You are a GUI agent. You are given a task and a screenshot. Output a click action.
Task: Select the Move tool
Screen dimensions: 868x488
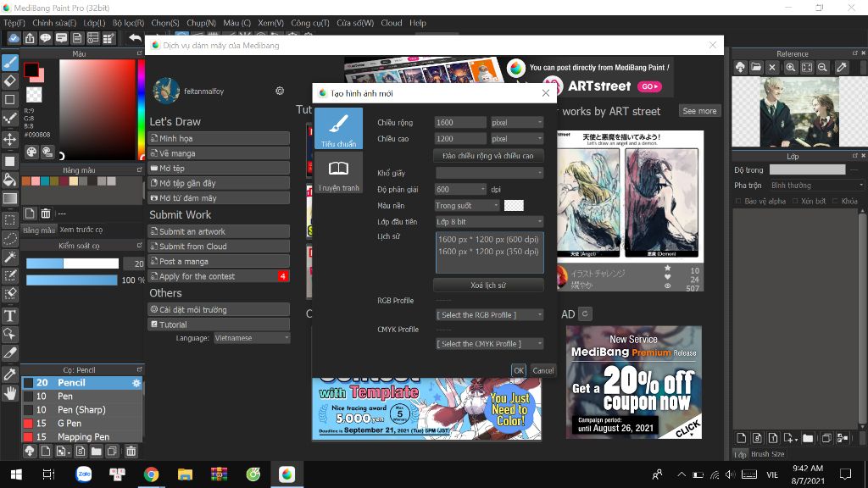10,139
